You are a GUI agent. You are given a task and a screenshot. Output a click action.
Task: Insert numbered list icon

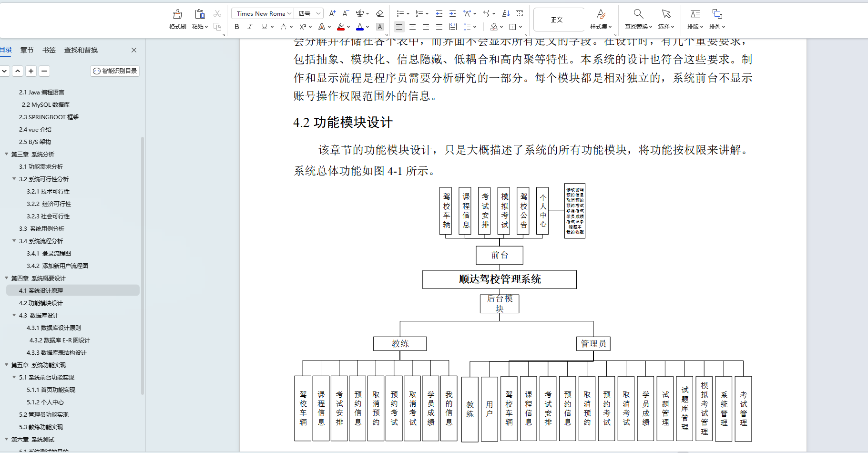tap(419, 13)
